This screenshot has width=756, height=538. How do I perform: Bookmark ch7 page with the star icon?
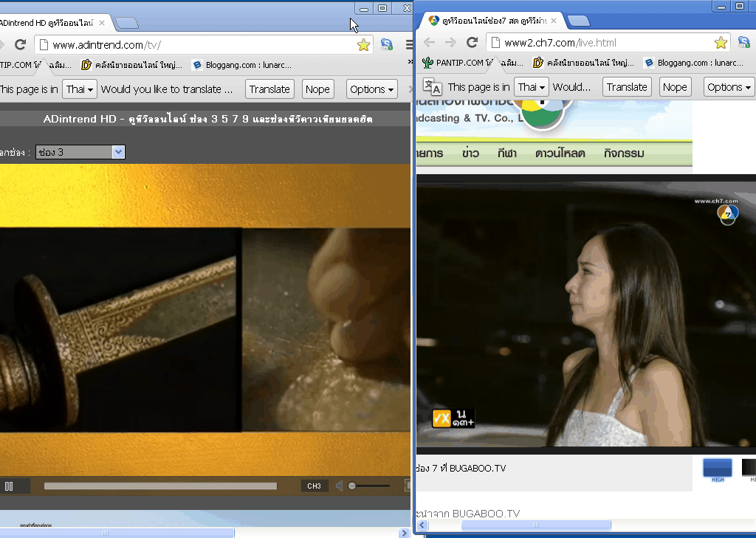(x=721, y=43)
